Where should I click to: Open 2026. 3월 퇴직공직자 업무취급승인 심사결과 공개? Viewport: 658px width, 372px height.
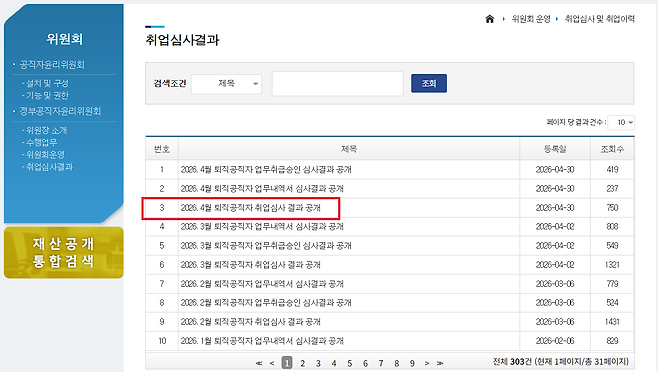[x=266, y=246]
